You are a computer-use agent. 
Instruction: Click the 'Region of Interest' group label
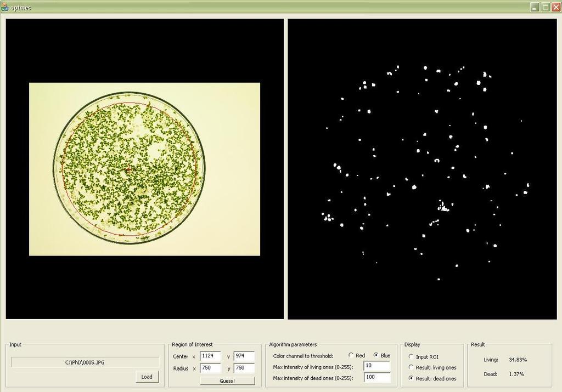click(193, 344)
